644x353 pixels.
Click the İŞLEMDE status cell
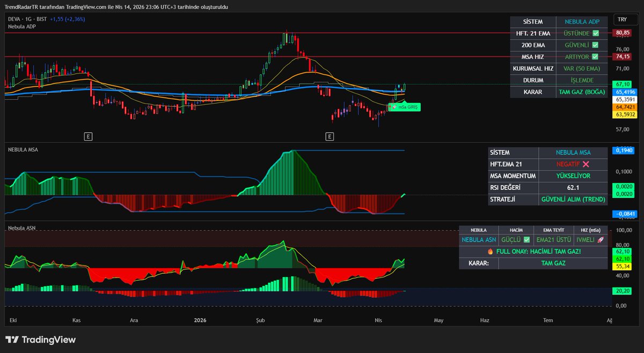[x=582, y=80]
